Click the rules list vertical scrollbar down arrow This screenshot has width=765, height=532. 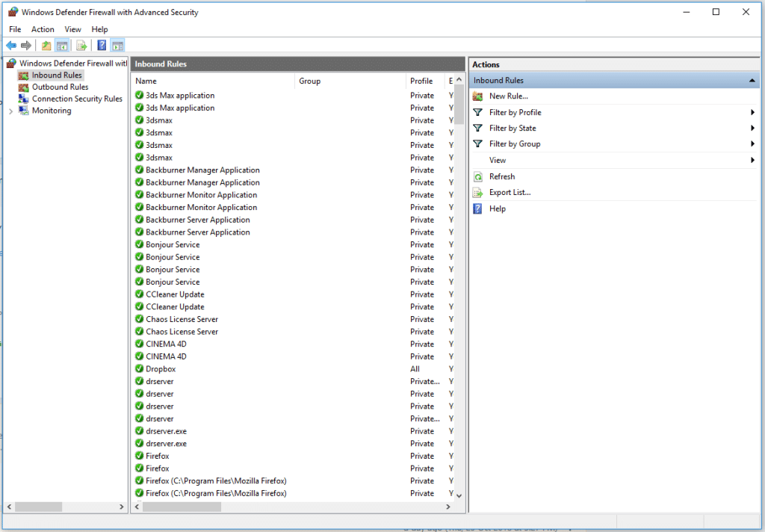point(459,495)
